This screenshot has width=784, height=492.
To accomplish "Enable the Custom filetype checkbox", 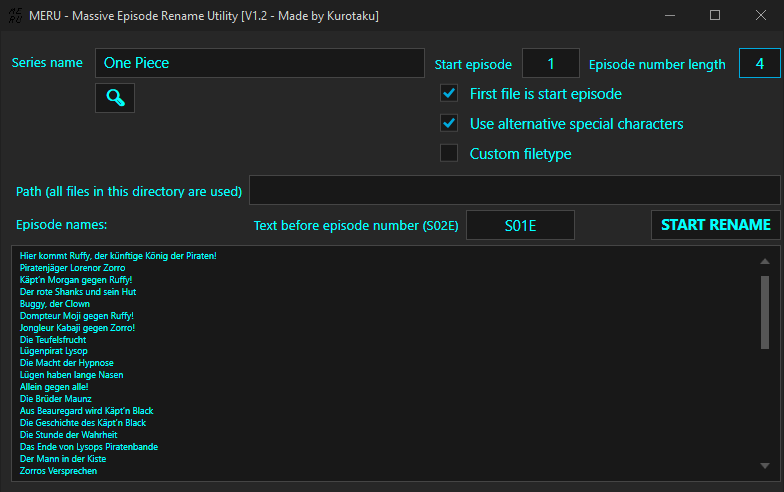I will click(x=449, y=154).
